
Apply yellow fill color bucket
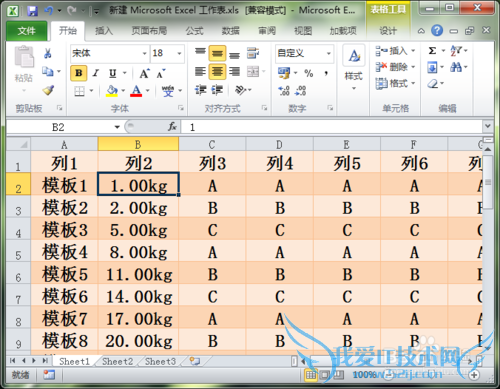tap(112, 90)
